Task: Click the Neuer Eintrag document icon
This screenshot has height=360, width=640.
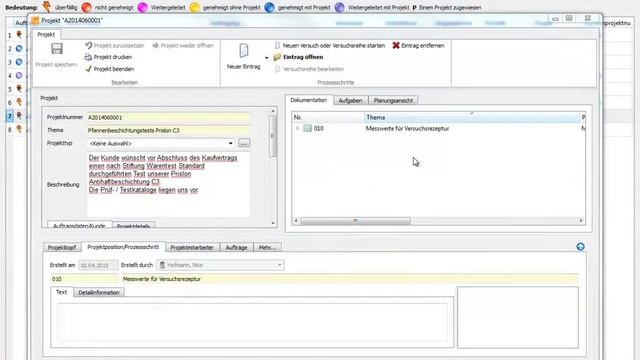Action: click(x=244, y=51)
